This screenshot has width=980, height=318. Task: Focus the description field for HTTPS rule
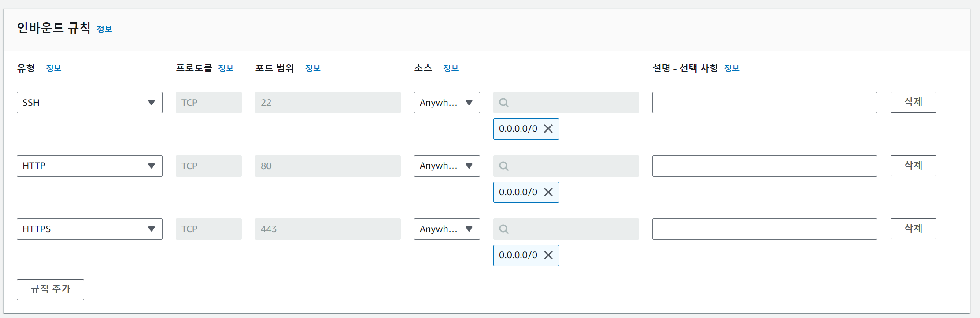click(x=765, y=229)
